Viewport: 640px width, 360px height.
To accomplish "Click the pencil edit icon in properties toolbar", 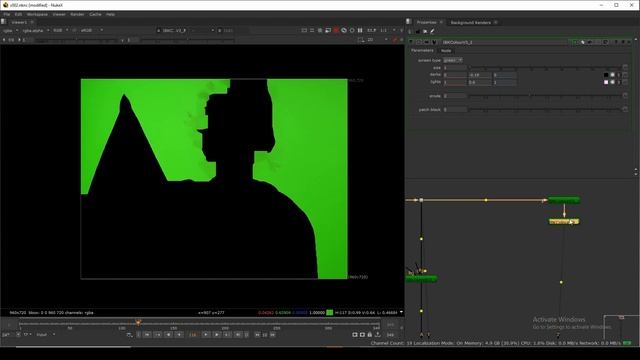I will coord(432,31).
